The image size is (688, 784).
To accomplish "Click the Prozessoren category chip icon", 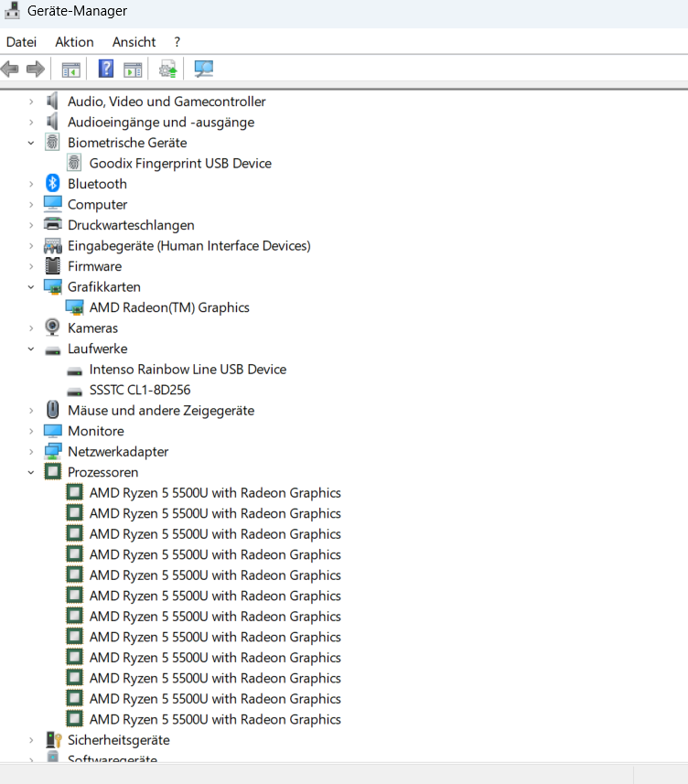I will point(52,471).
